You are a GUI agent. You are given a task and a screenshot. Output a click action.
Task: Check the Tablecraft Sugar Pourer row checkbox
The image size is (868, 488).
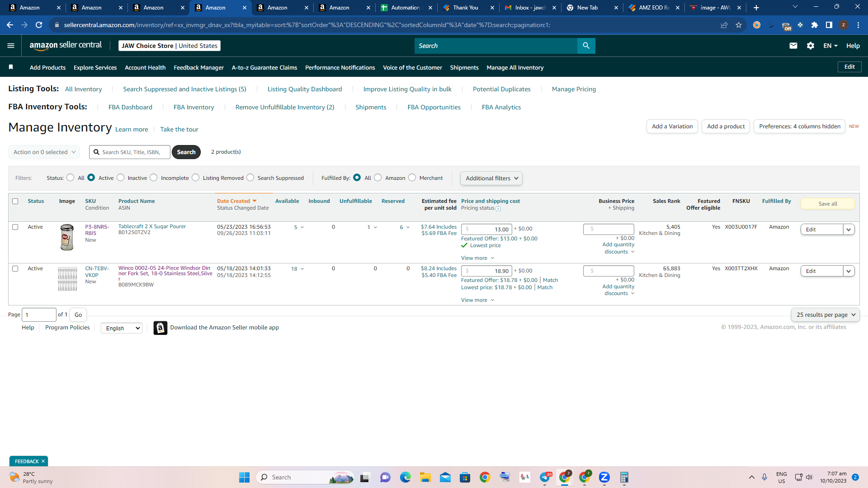[15, 227]
